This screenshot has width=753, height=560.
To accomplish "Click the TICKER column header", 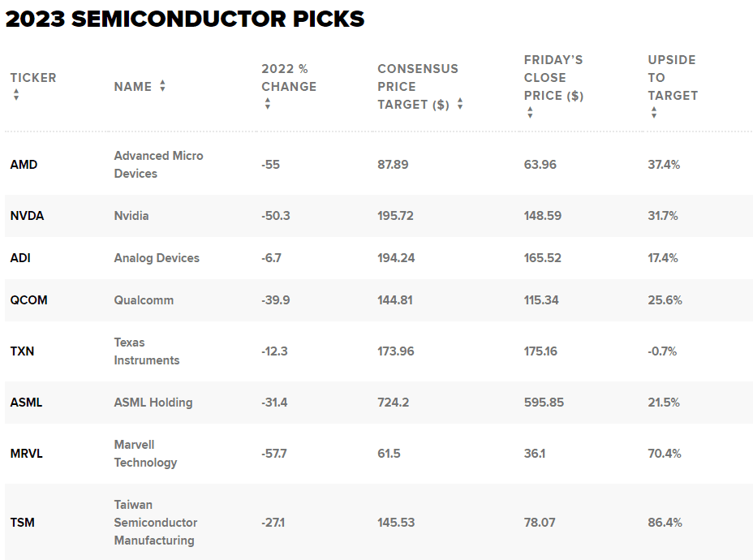I will click(x=33, y=78).
